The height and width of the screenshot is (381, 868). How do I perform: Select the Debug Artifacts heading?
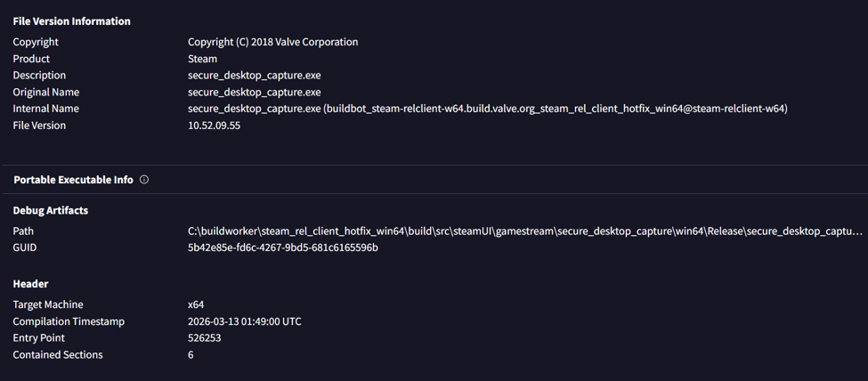pos(51,210)
